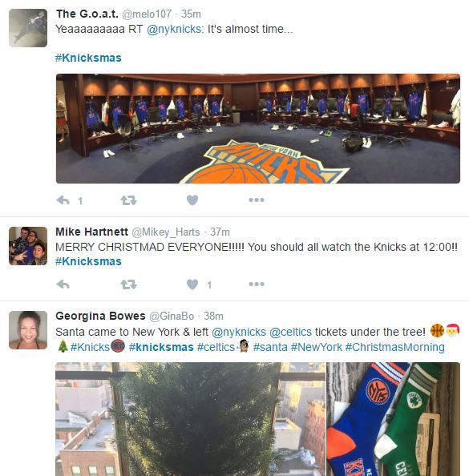Open Georgina Bowes' profile picture

tap(28, 330)
